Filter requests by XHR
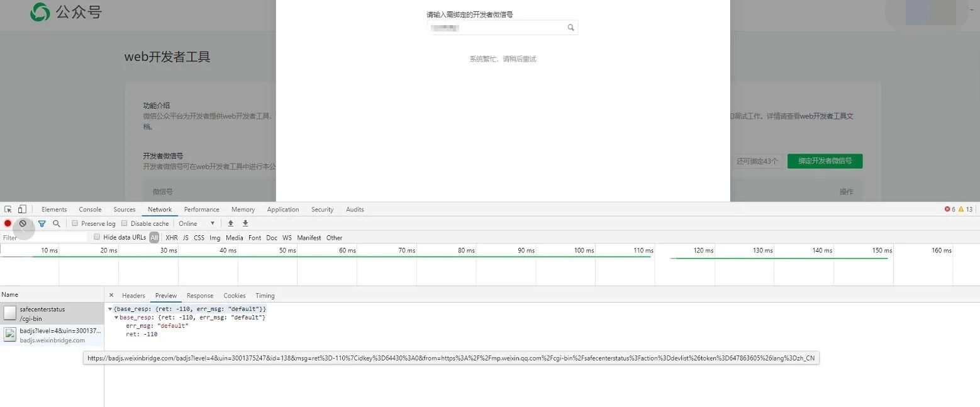 coord(172,238)
